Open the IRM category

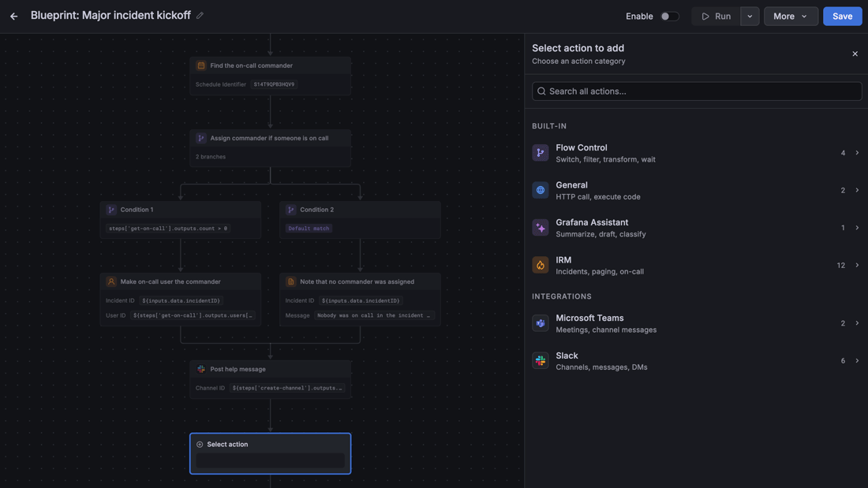click(x=697, y=265)
